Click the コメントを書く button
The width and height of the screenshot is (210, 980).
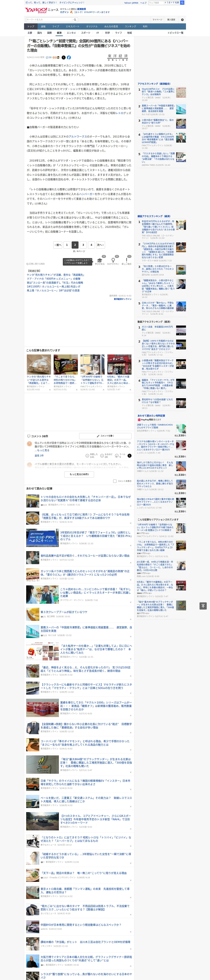tap(105, 436)
